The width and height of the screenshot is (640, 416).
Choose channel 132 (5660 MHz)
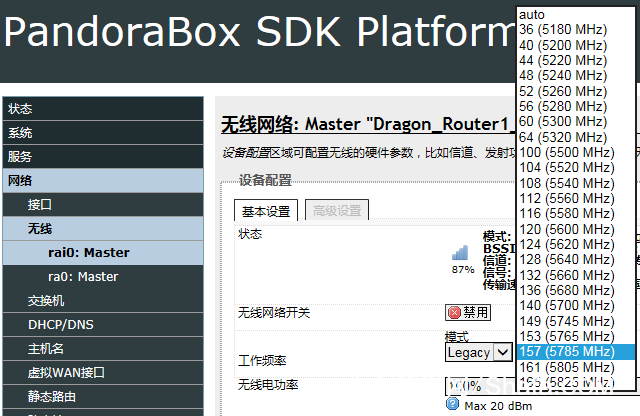coord(576,275)
